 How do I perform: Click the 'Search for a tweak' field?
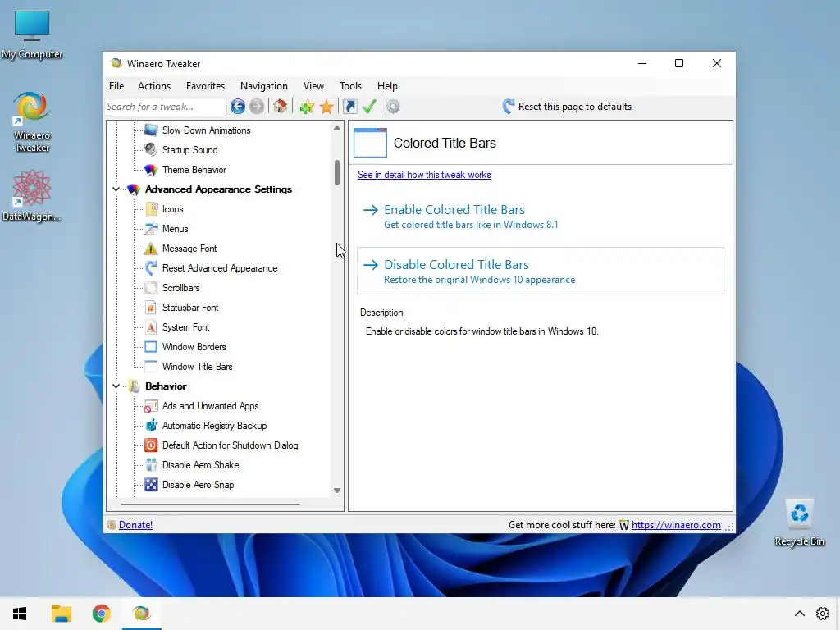pyautogui.click(x=166, y=107)
